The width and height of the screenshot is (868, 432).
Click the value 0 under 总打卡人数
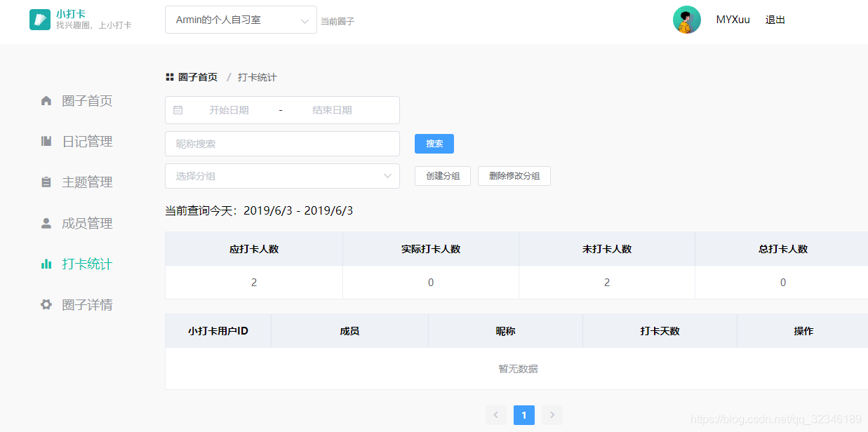click(x=783, y=283)
